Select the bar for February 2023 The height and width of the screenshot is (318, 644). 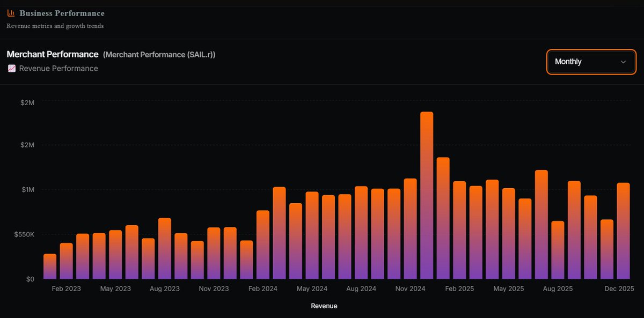click(66, 261)
